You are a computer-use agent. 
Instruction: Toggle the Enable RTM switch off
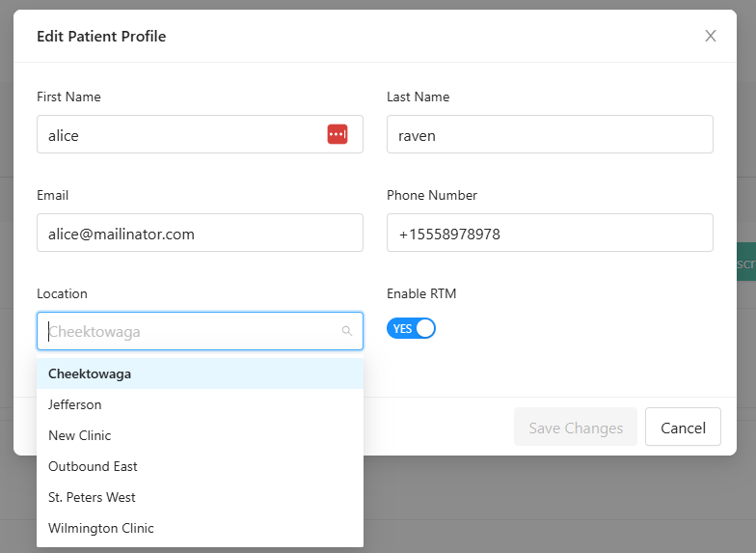pyautogui.click(x=411, y=329)
